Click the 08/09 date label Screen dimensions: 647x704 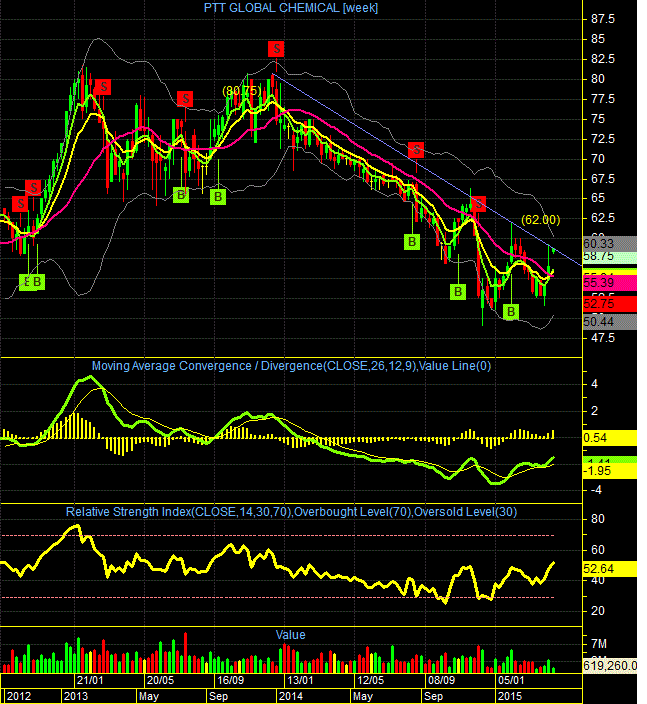tap(441, 680)
